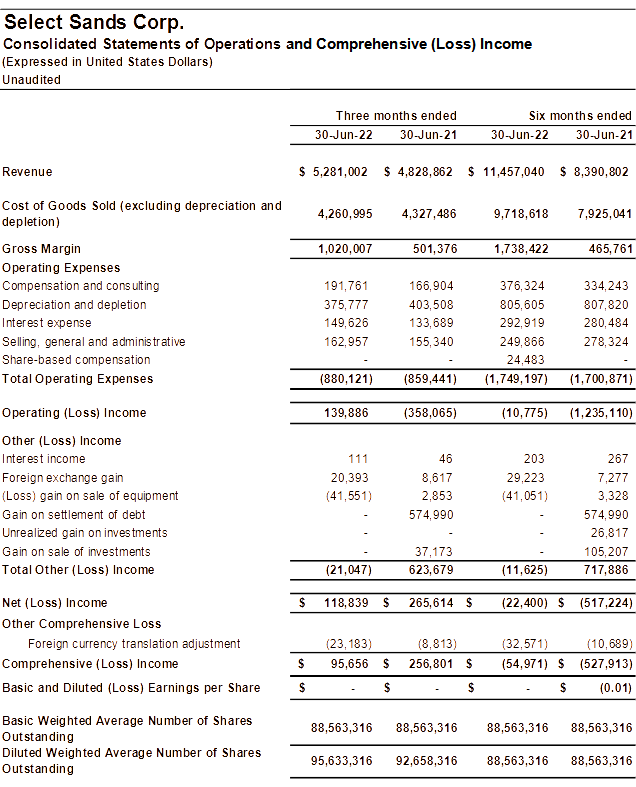Select compensation value 191,761

pyautogui.click(x=346, y=286)
